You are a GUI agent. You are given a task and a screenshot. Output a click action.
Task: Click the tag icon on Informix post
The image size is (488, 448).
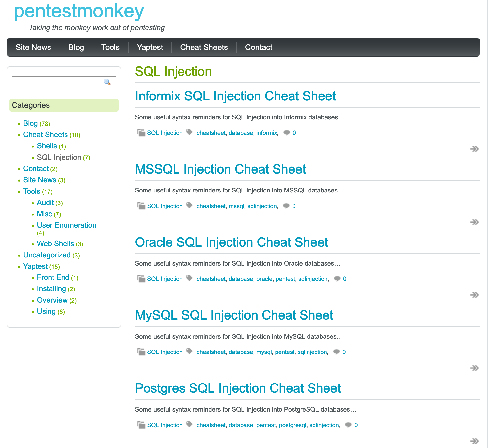coord(189,132)
